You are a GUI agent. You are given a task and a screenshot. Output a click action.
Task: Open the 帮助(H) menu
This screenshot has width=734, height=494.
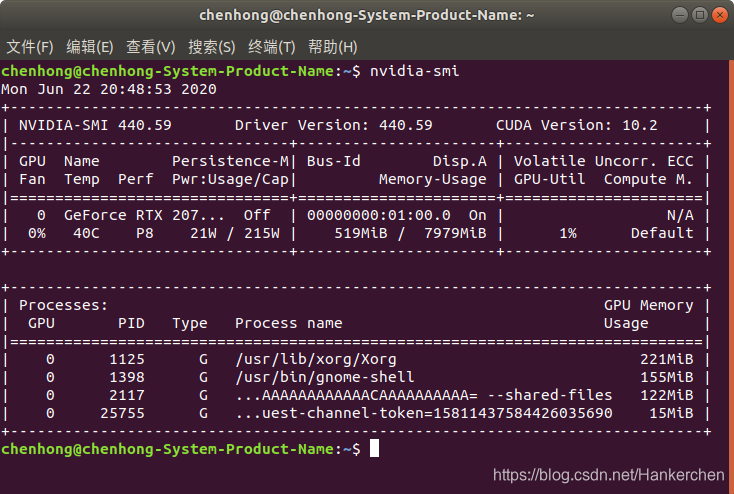click(332, 47)
